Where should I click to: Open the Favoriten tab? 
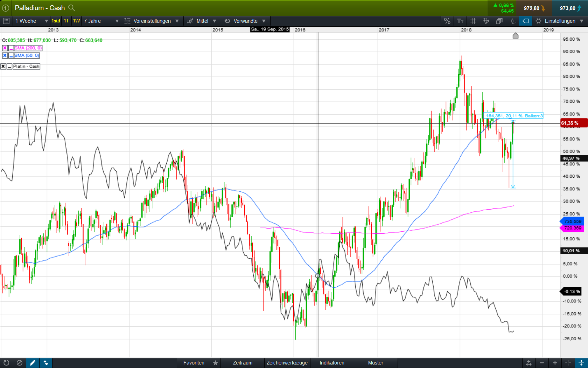pos(194,363)
